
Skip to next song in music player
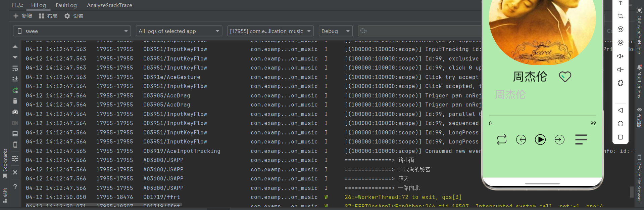point(559,139)
